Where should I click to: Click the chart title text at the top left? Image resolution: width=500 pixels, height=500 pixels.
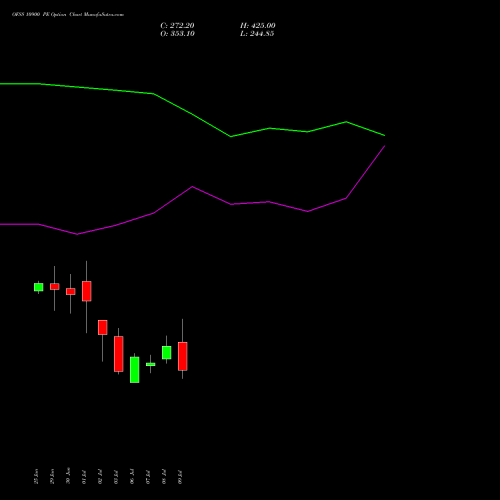click(x=68, y=15)
